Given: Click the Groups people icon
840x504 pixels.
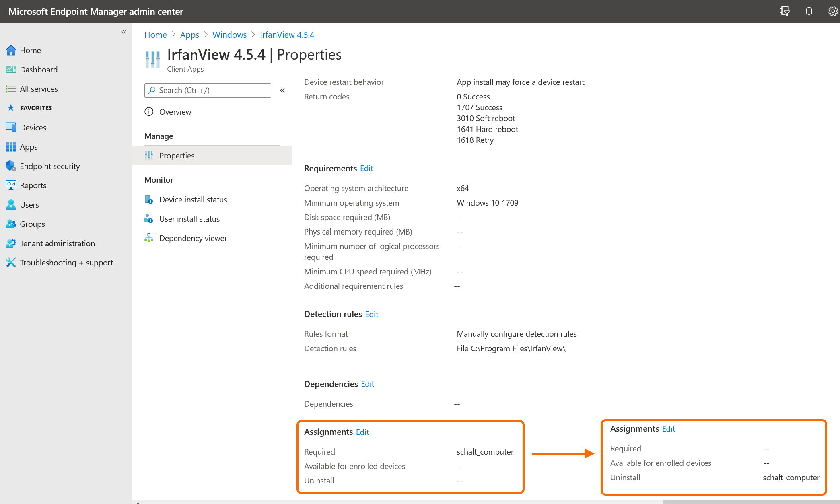Looking at the screenshot, I should point(11,224).
